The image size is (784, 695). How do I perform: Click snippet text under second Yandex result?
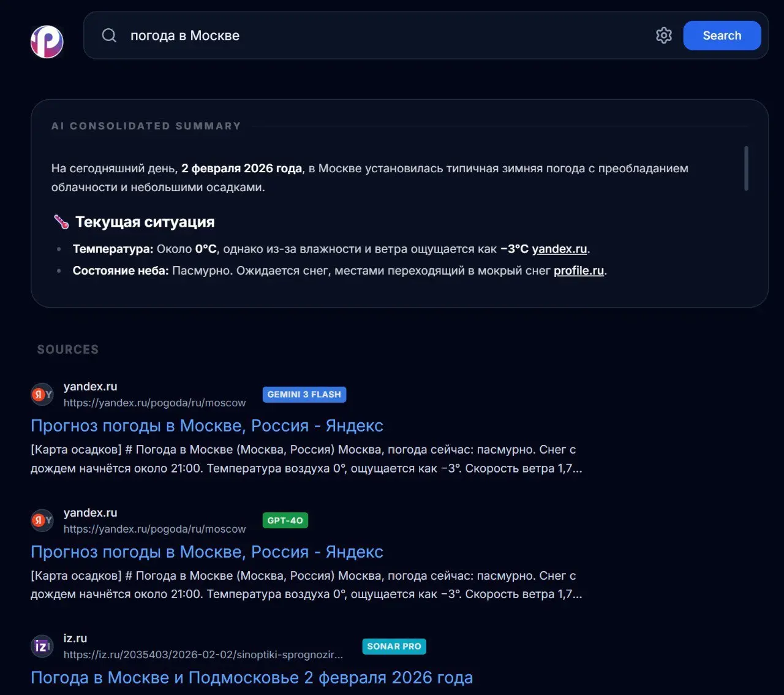pos(306,585)
